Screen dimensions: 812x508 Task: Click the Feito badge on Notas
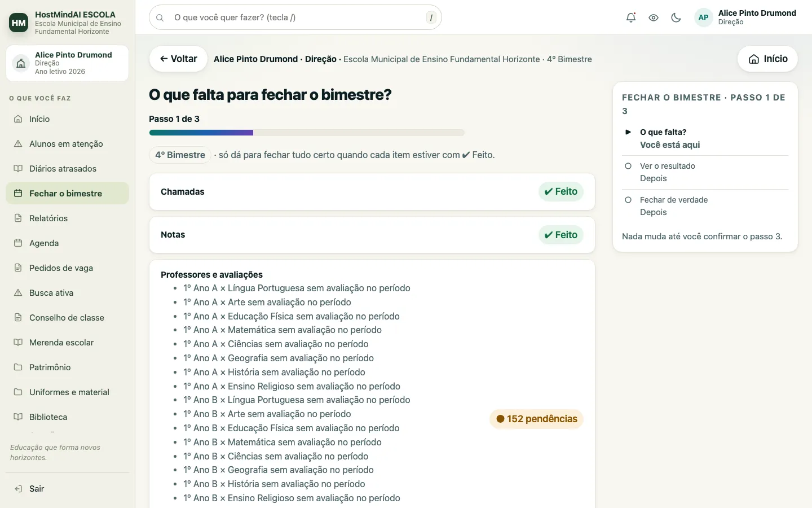[561, 235]
